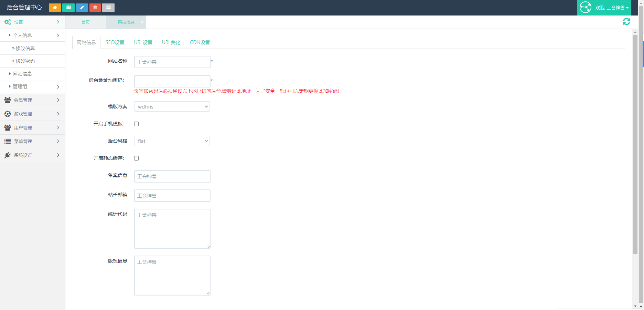Switch to the 首页 tab
Image resolution: width=644 pixels, height=310 pixels.
click(85, 22)
